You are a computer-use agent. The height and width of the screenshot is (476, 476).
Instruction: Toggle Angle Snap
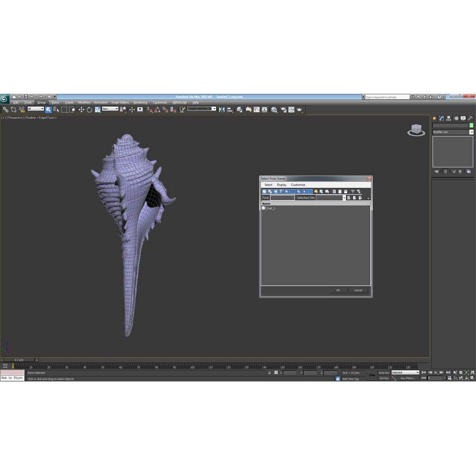click(157, 110)
